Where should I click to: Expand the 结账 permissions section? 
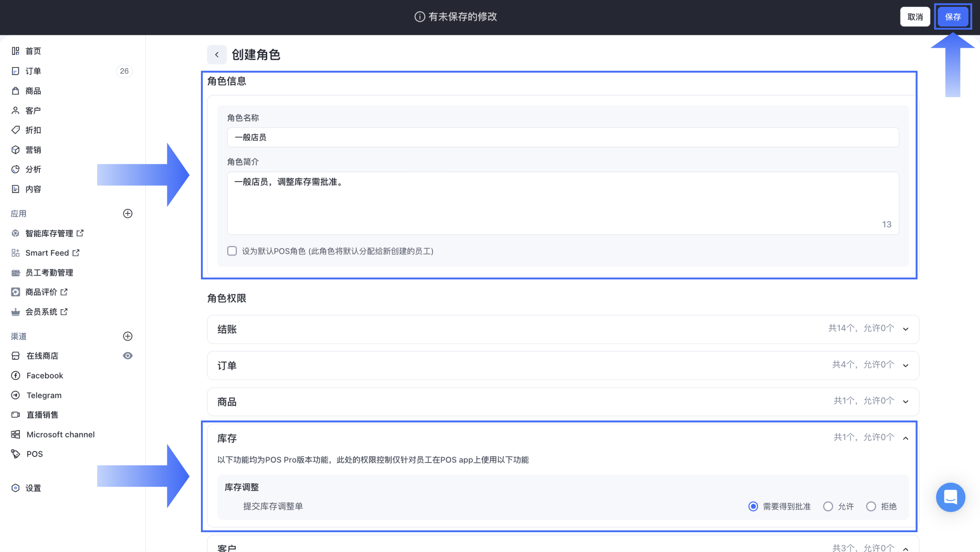click(x=906, y=329)
